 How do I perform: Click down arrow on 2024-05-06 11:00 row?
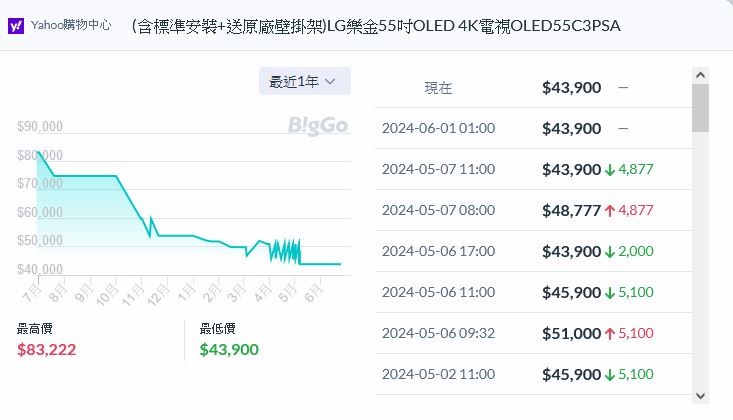[x=610, y=293]
